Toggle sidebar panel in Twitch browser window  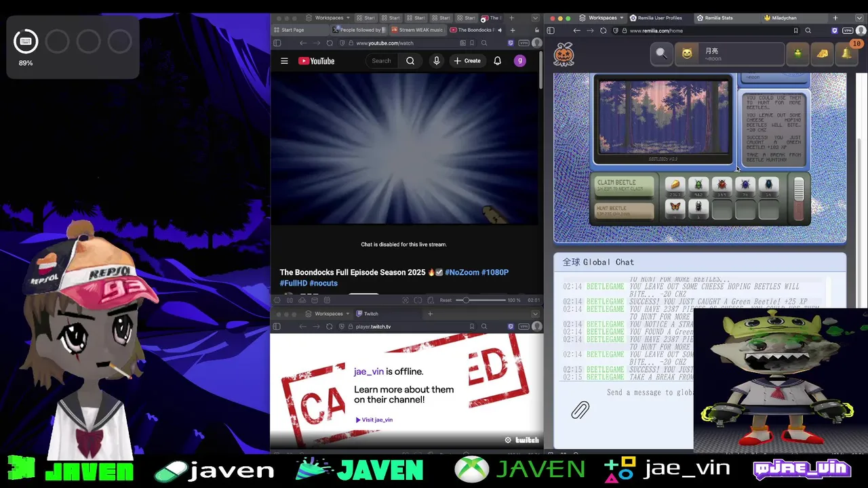point(277,326)
